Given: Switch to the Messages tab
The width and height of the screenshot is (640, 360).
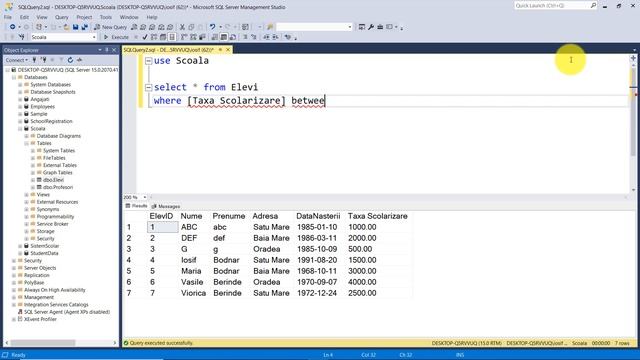Looking at the screenshot, I should coord(166,207).
